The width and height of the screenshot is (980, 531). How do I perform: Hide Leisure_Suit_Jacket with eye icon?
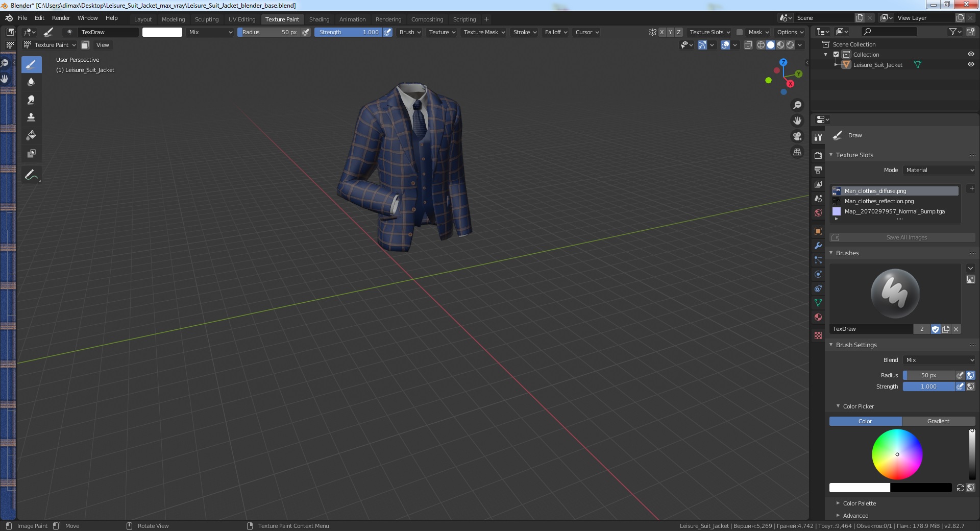click(970, 64)
